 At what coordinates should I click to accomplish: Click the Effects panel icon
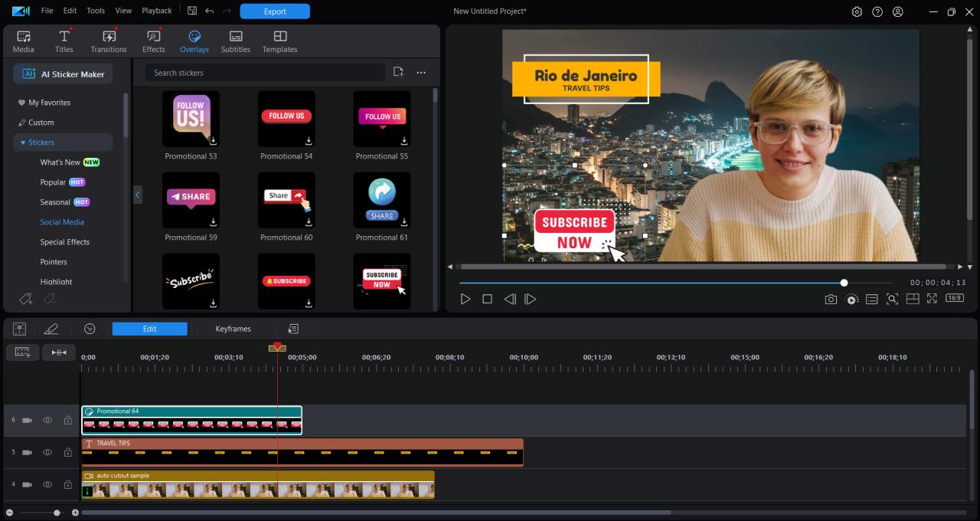point(153,41)
